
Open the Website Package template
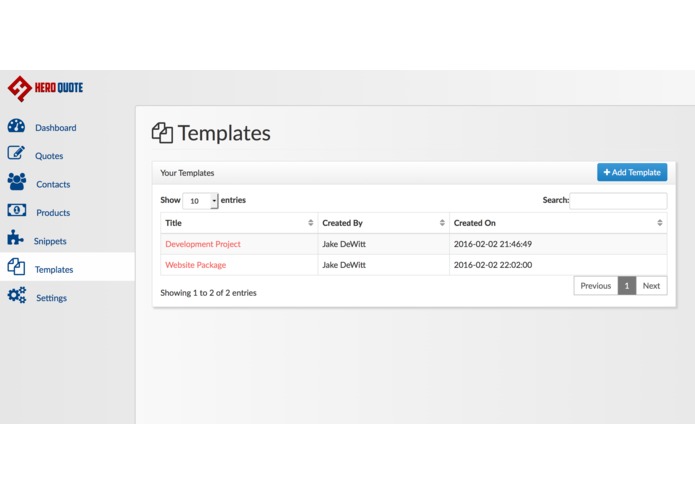pos(195,265)
